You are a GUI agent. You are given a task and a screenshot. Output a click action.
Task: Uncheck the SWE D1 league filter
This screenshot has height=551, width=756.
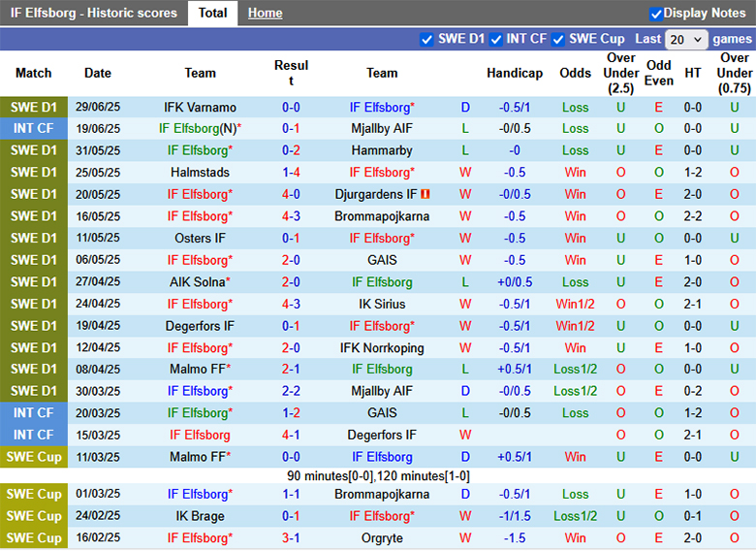pos(426,40)
